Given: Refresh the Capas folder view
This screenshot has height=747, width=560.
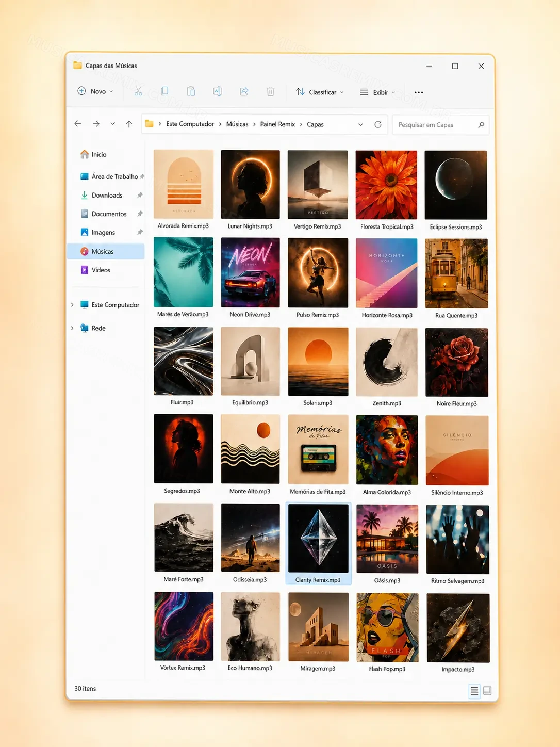Looking at the screenshot, I should (x=378, y=124).
